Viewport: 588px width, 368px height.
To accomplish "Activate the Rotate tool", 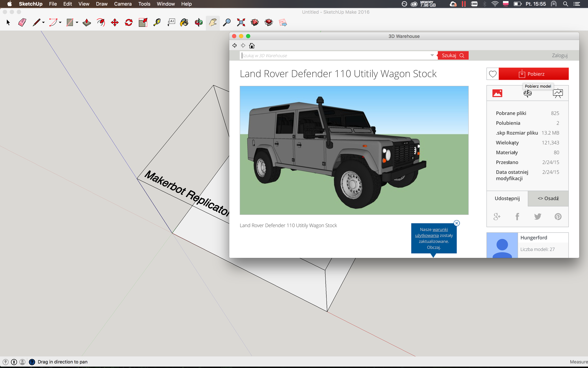I will click(x=129, y=22).
